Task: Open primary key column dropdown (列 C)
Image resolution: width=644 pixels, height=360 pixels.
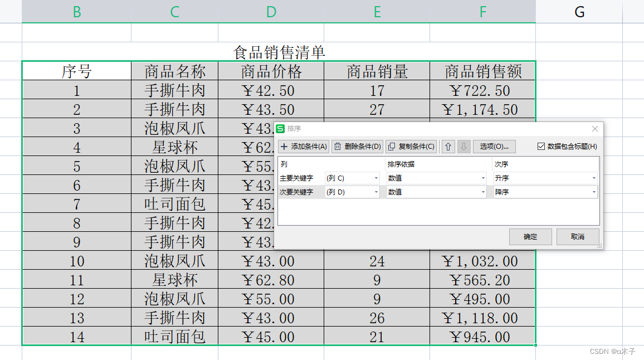Action: [x=352, y=178]
